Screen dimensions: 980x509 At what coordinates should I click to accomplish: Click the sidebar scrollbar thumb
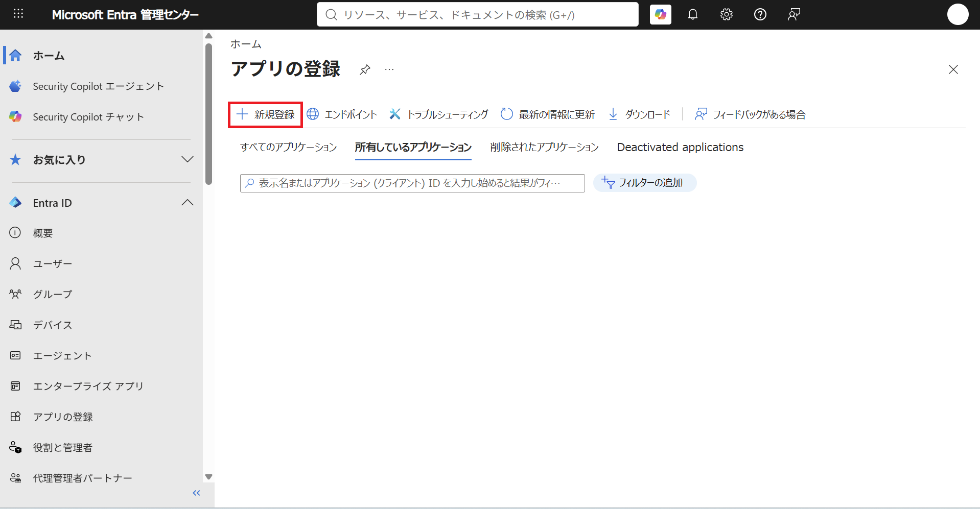tap(208, 114)
